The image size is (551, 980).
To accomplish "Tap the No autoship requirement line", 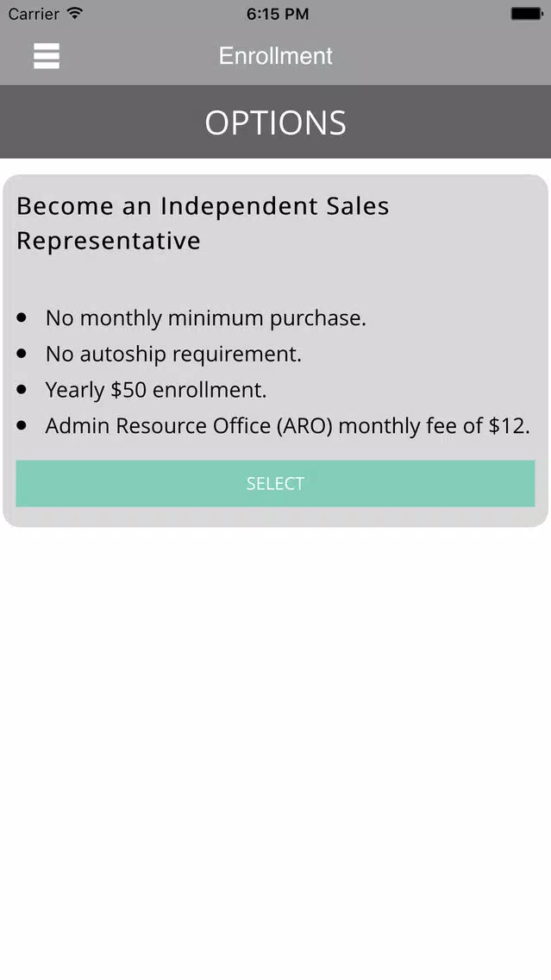I will [173, 355].
